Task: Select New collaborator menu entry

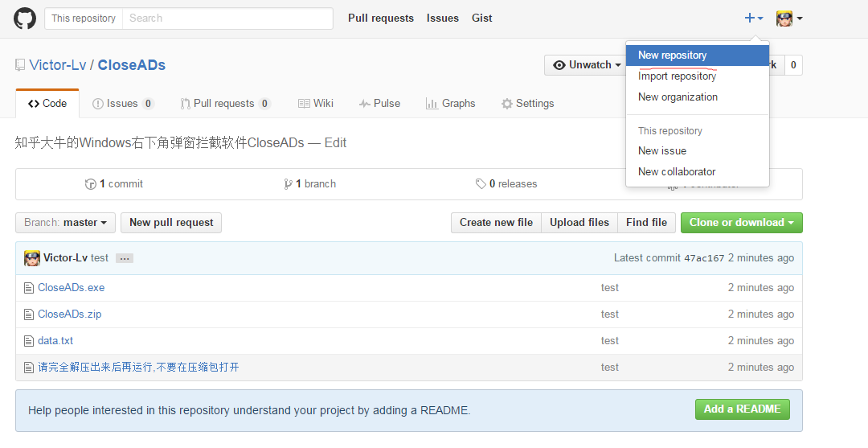Action: click(x=698, y=172)
